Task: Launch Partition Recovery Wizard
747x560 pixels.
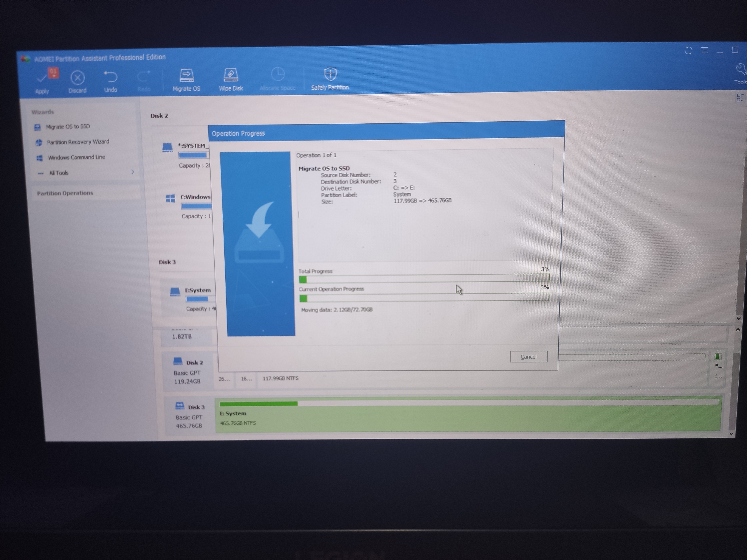Action: click(78, 142)
